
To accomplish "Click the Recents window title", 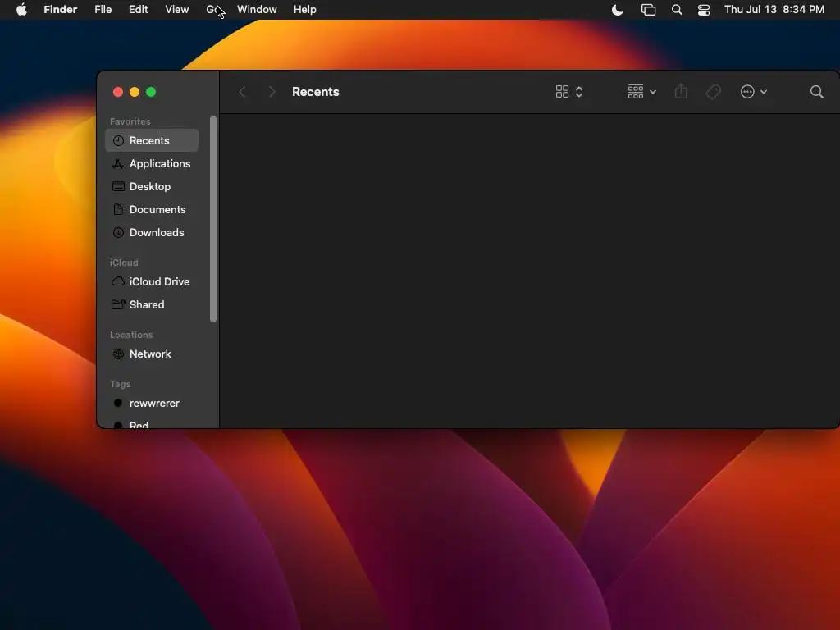I will pos(316,92).
